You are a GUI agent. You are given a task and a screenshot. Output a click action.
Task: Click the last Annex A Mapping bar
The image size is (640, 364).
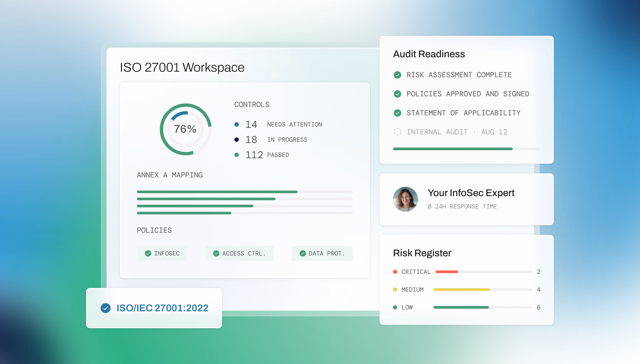coord(245,213)
